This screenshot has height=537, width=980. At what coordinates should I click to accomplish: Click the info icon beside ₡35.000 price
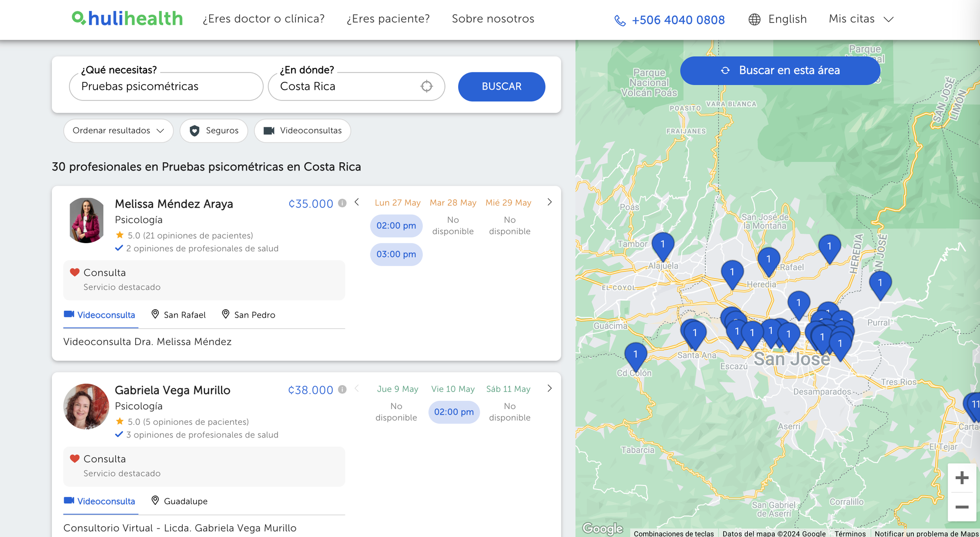pyautogui.click(x=343, y=203)
